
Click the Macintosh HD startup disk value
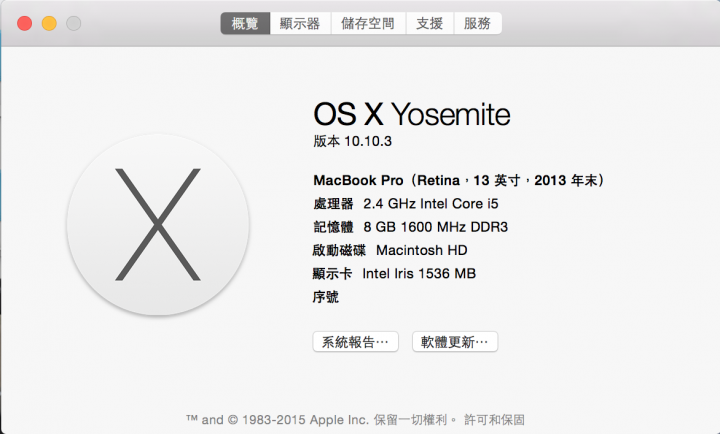click(x=422, y=250)
